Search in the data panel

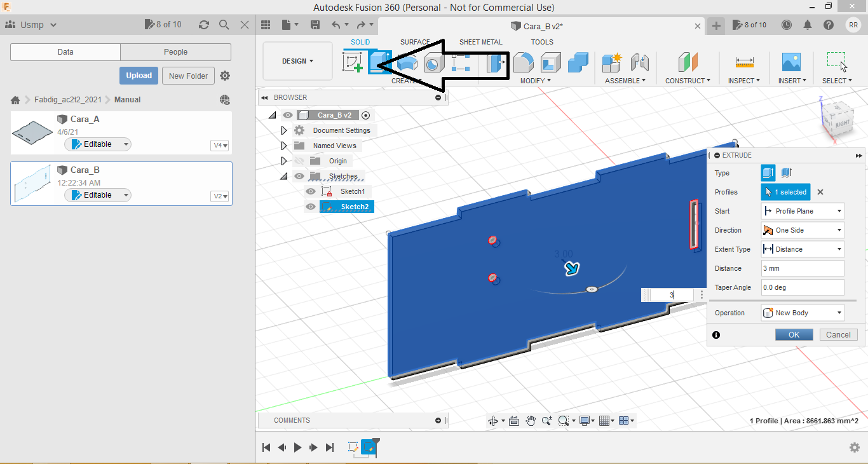tap(224, 25)
